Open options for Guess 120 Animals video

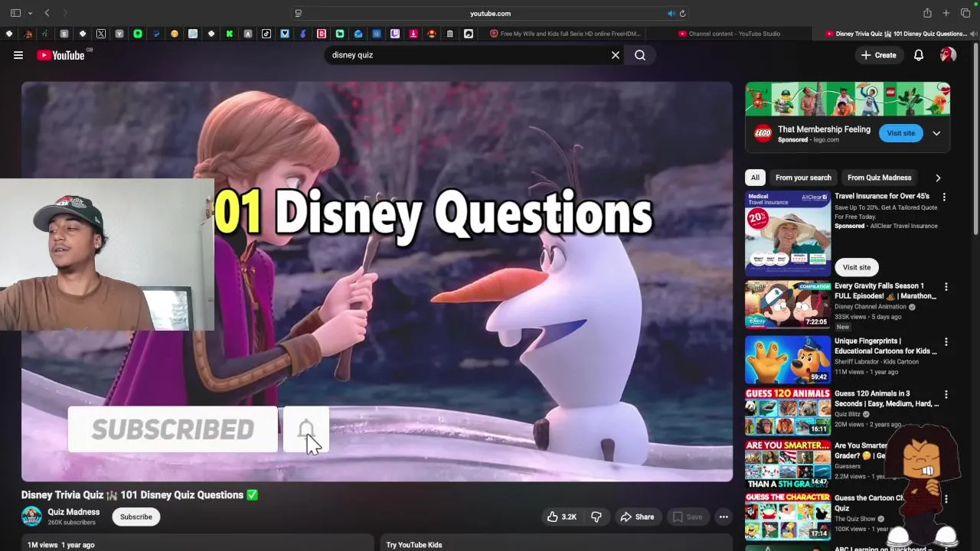[x=946, y=395]
